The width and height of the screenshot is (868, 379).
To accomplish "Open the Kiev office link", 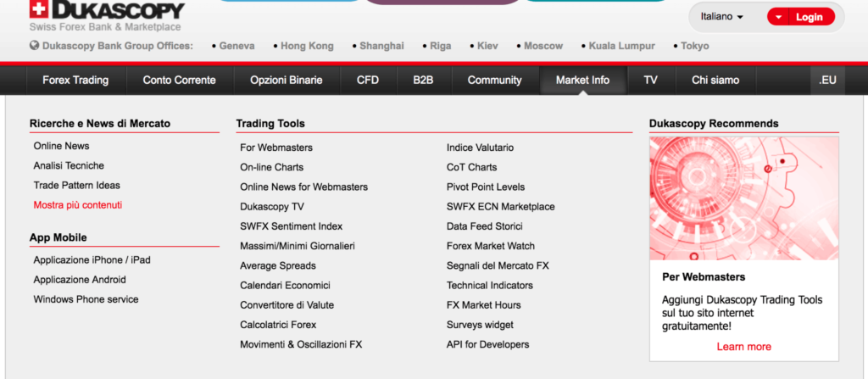I will click(x=487, y=46).
